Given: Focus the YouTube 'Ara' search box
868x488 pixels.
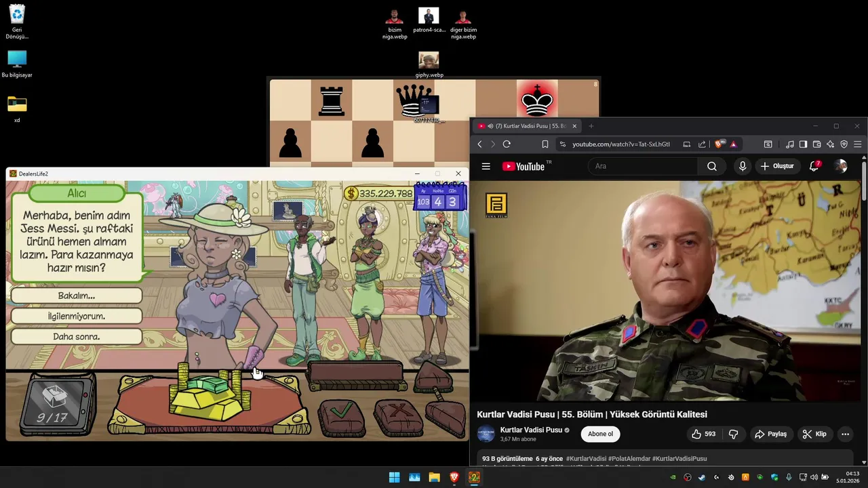Looking at the screenshot, I should click(644, 166).
